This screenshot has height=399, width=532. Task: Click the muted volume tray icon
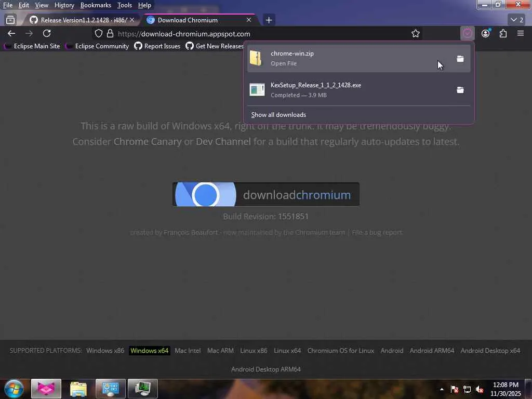pyautogui.click(x=480, y=389)
